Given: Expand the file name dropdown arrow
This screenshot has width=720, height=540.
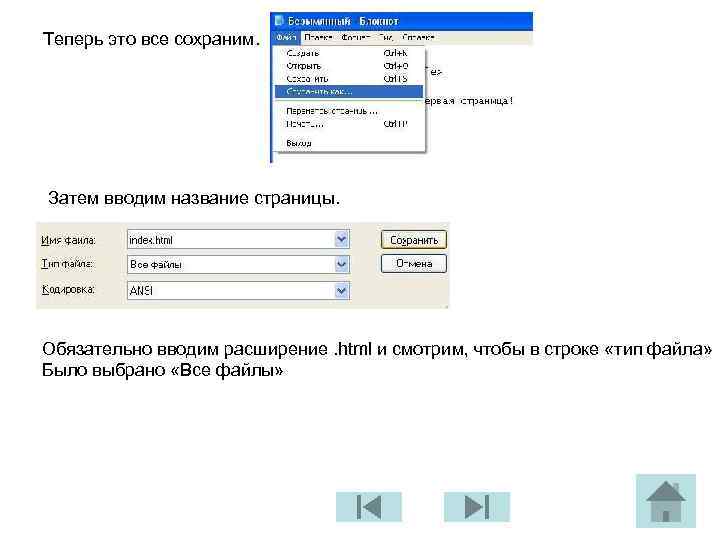Looking at the screenshot, I should (341, 239).
